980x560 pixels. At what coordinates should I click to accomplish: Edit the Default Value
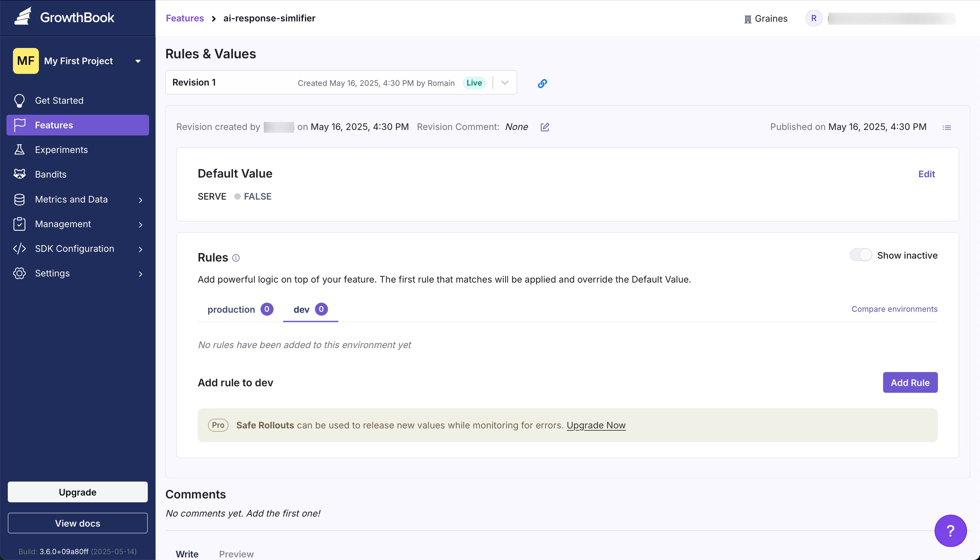tap(927, 174)
